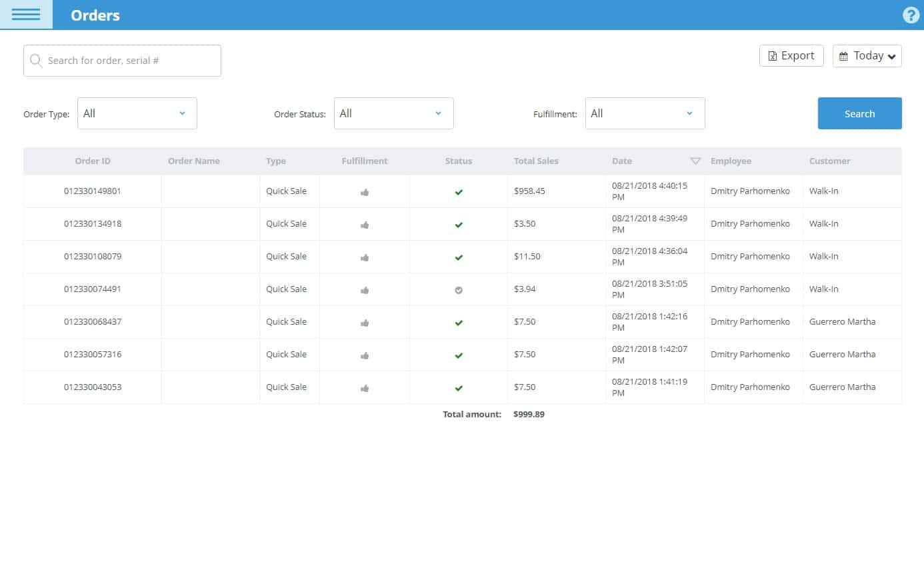The width and height of the screenshot is (924, 578).
Task: Sort by the Total Sales column header
Action: pyautogui.click(x=536, y=161)
